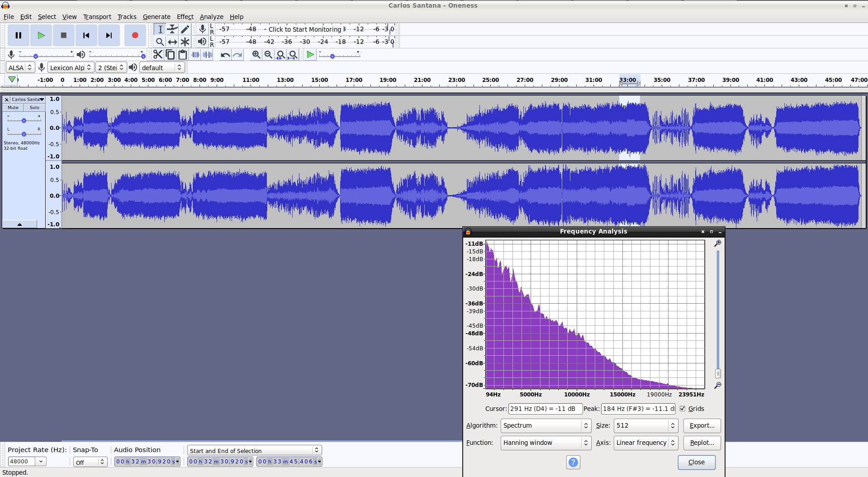This screenshot has height=477, width=868.
Task: Open the File menu
Action: point(9,17)
